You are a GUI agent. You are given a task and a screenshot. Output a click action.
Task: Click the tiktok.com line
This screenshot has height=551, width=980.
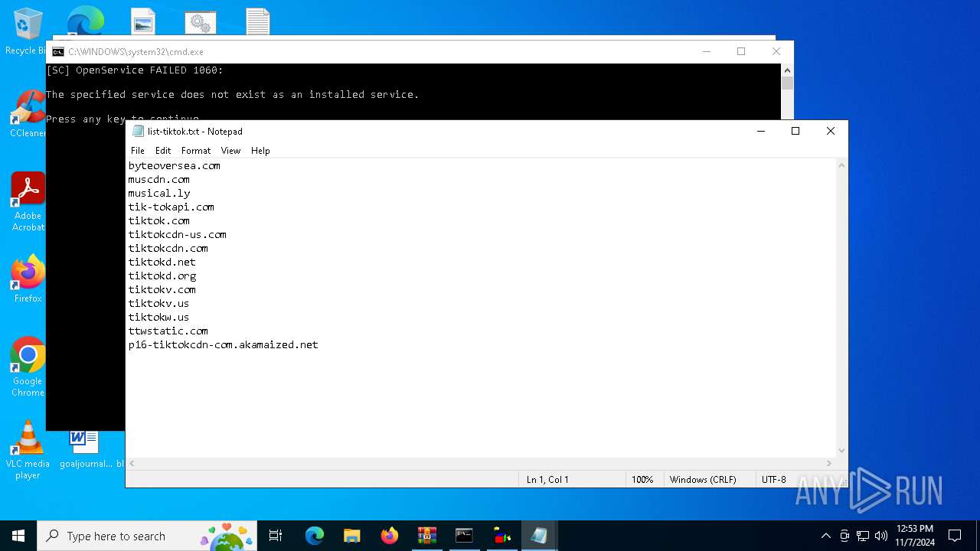[159, 220]
